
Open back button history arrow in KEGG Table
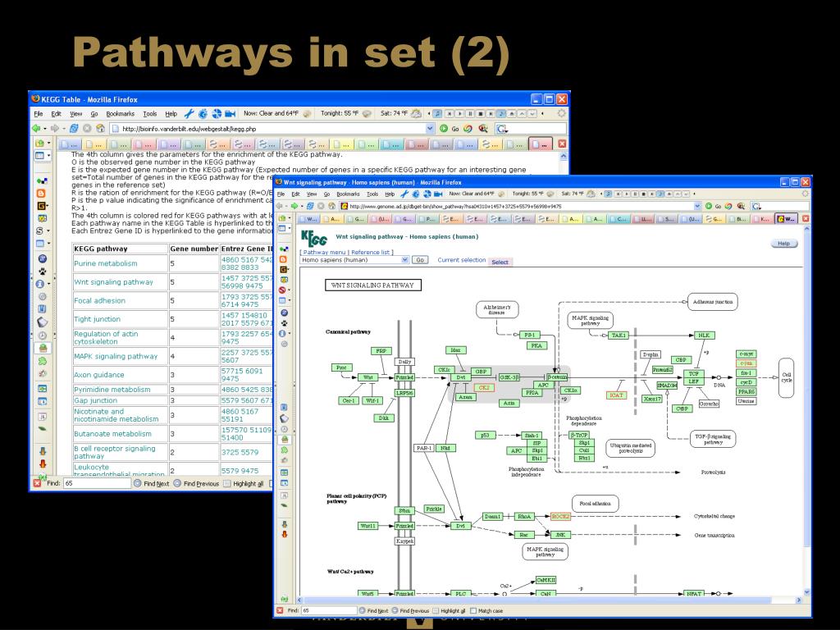pyautogui.click(x=46, y=129)
